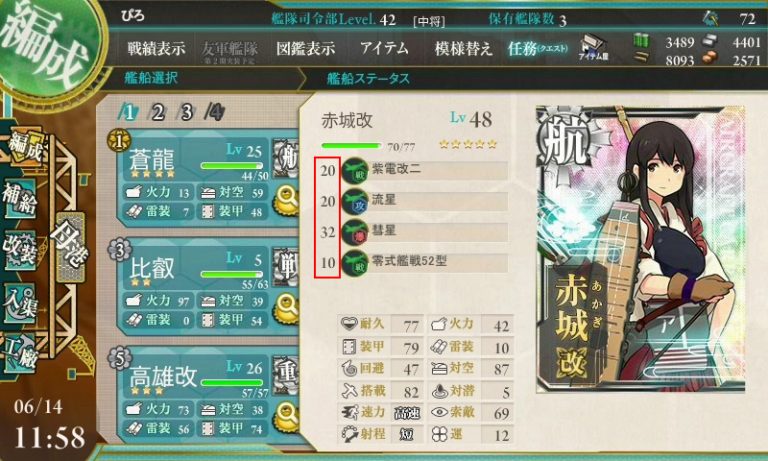Click the 紫電改二 fighter equipment icon
Image resolution: width=768 pixels, height=461 pixels.
[355, 170]
